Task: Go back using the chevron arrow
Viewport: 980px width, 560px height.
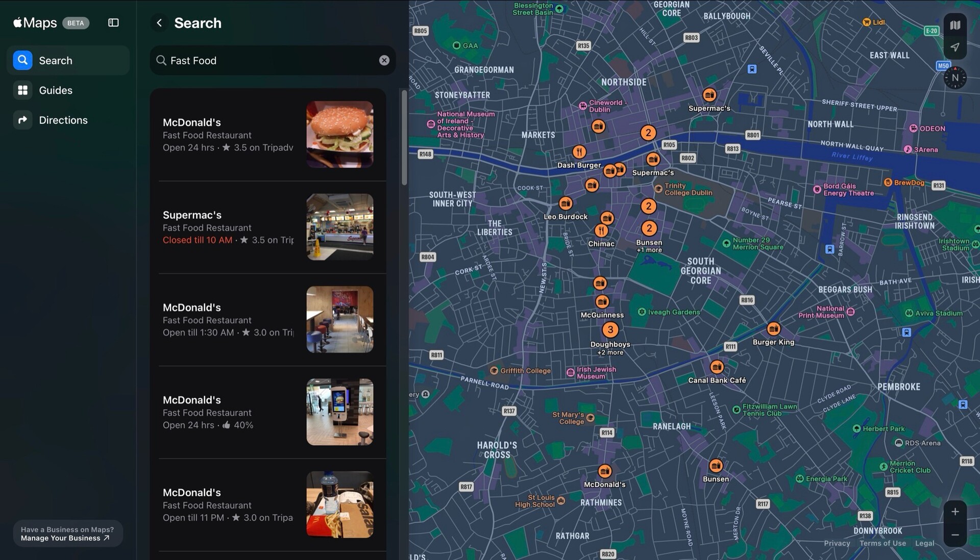Action: coord(159,23)
